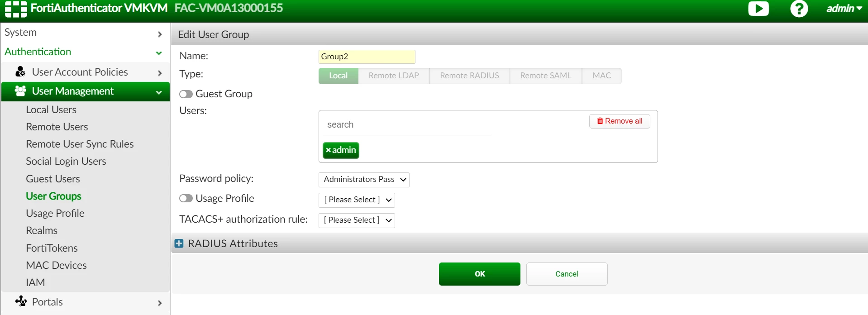Click OK to save the group

(x=480, y=274)
